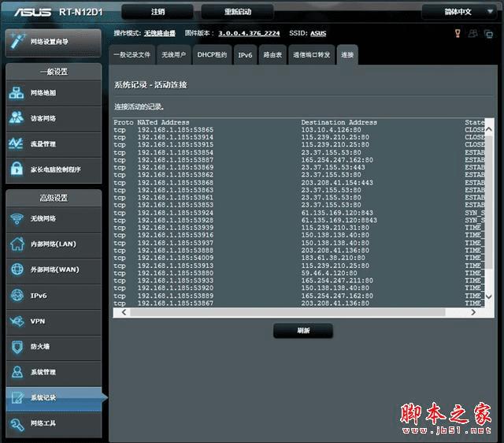Open the 网络设置向导 wizard wand icon
The height and width of the screenshot is (443, 504).
(x=17, y=40)
